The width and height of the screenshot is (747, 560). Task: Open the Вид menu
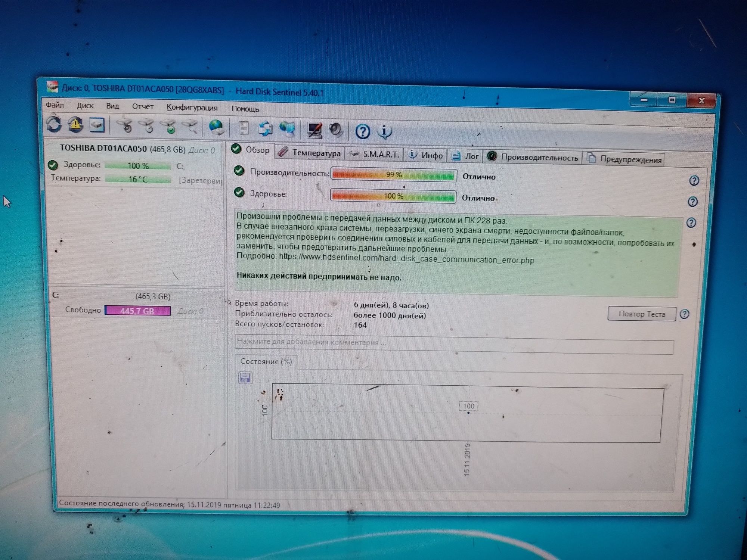tap(112, 106)
